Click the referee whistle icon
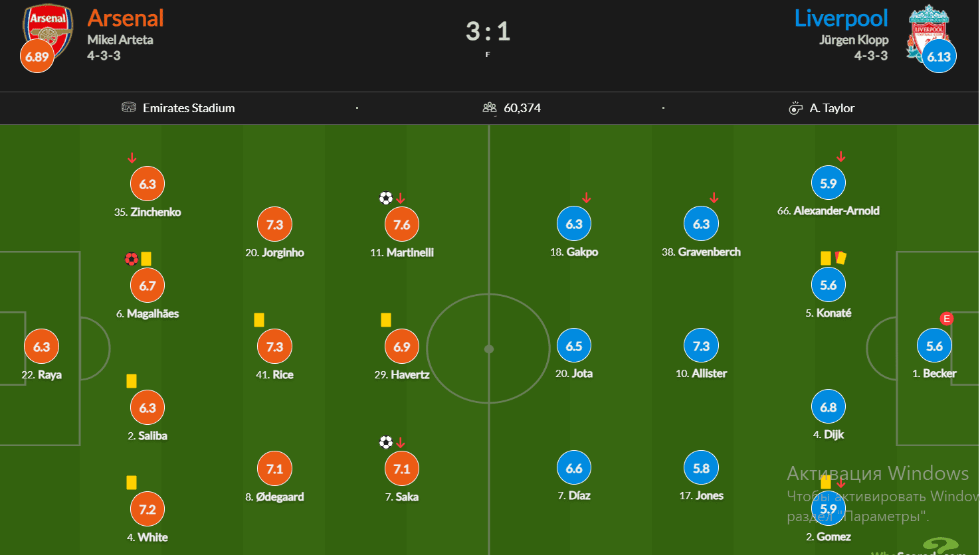This screenshot has height=555, width=980. (x=795, y=108)
